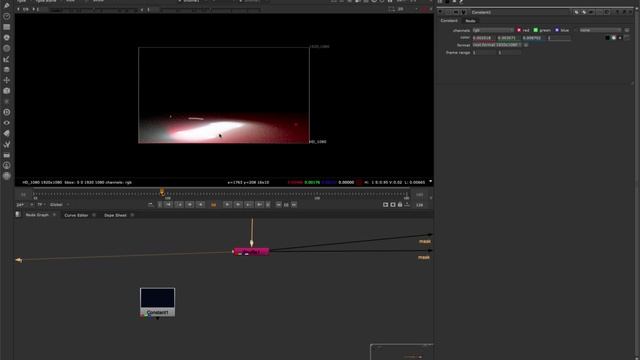
Task: Select the Constant1 node in node graph
Action: pyautogui.click(x=158, y=302)
